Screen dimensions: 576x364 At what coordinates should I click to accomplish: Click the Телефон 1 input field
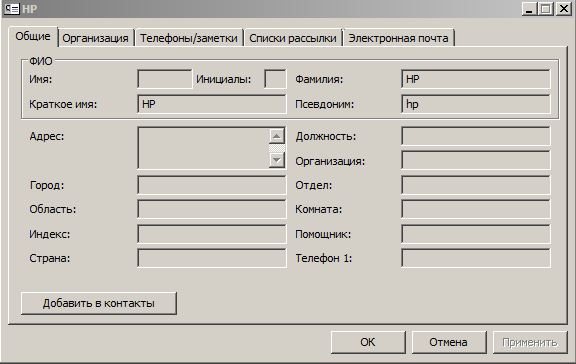(476, 258)
